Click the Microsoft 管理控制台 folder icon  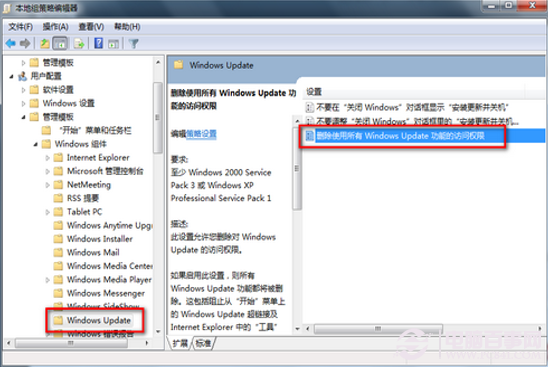pyautogui.click(x=58, y=171)
